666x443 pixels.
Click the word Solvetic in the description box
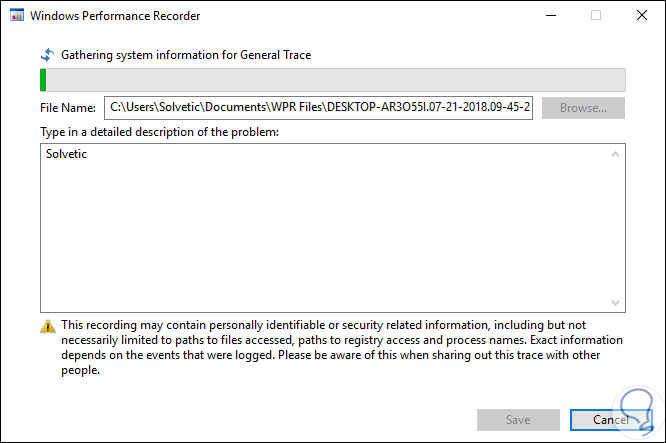[x=66, y=155]
